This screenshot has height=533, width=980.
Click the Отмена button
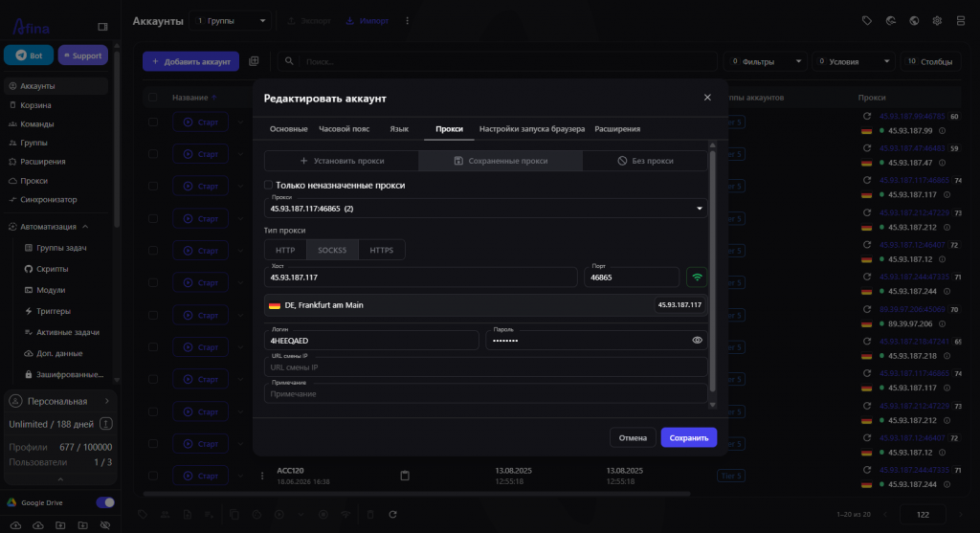(x=633, y=437)
